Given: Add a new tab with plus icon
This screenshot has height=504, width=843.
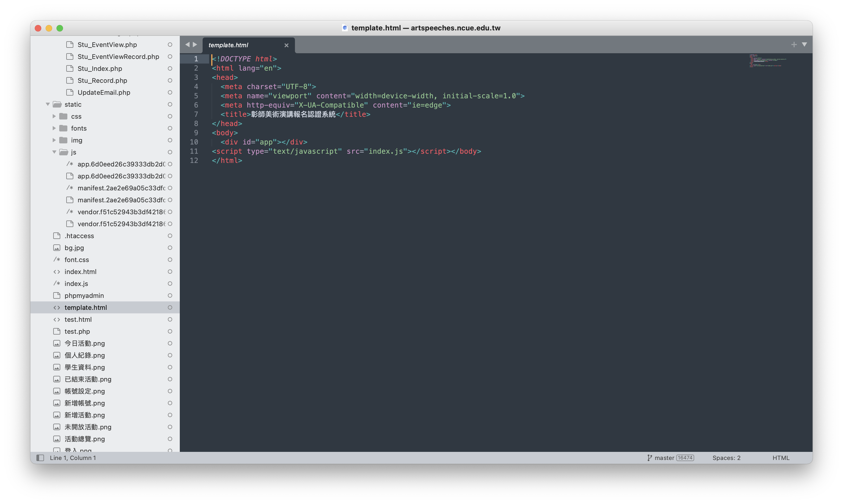Looking at the screenshot, I should pos(793,45).
